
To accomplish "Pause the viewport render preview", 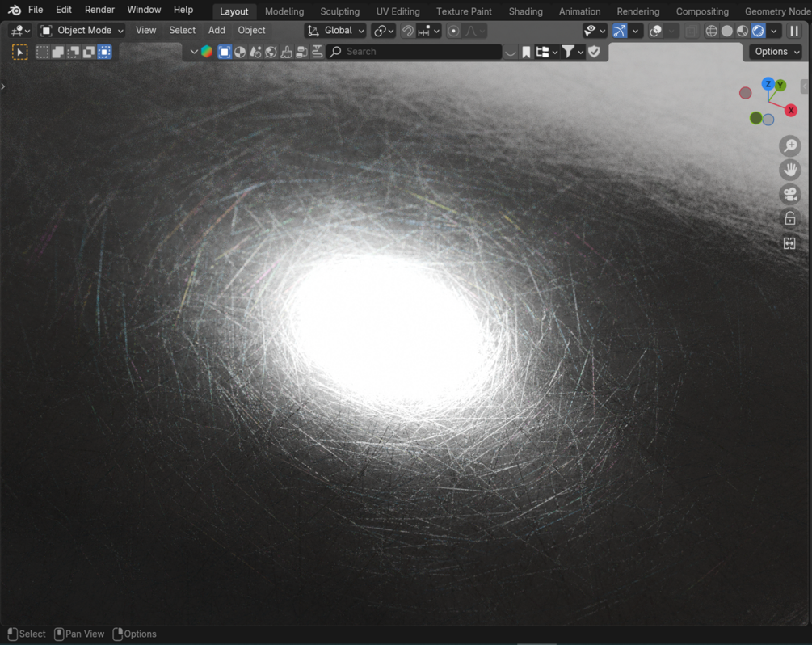I will (794, 31).
